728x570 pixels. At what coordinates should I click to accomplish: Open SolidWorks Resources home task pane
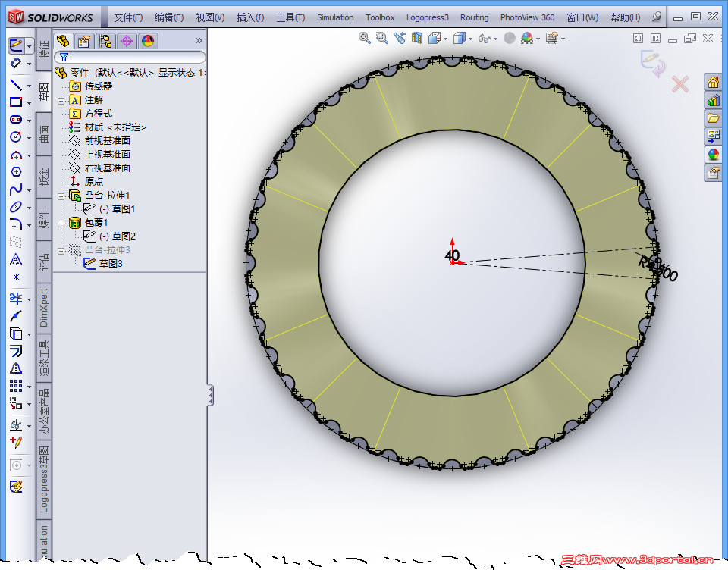[x=713, y=82]
